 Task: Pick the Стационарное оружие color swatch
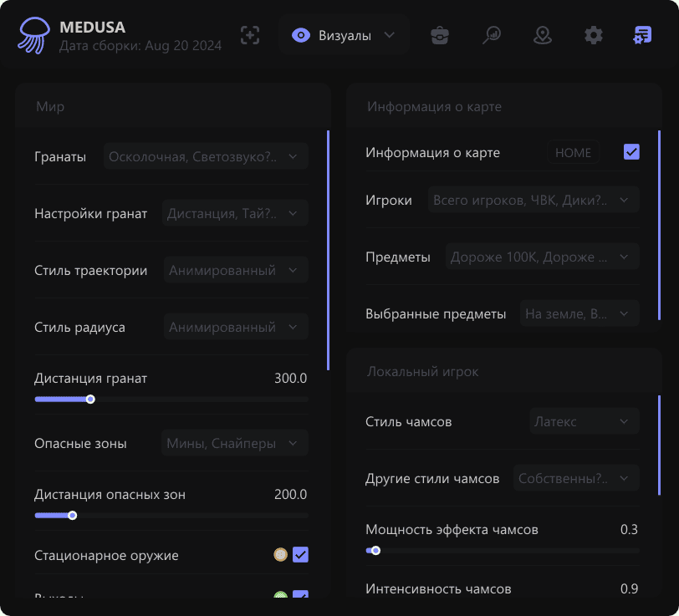[x=280, y=555]
